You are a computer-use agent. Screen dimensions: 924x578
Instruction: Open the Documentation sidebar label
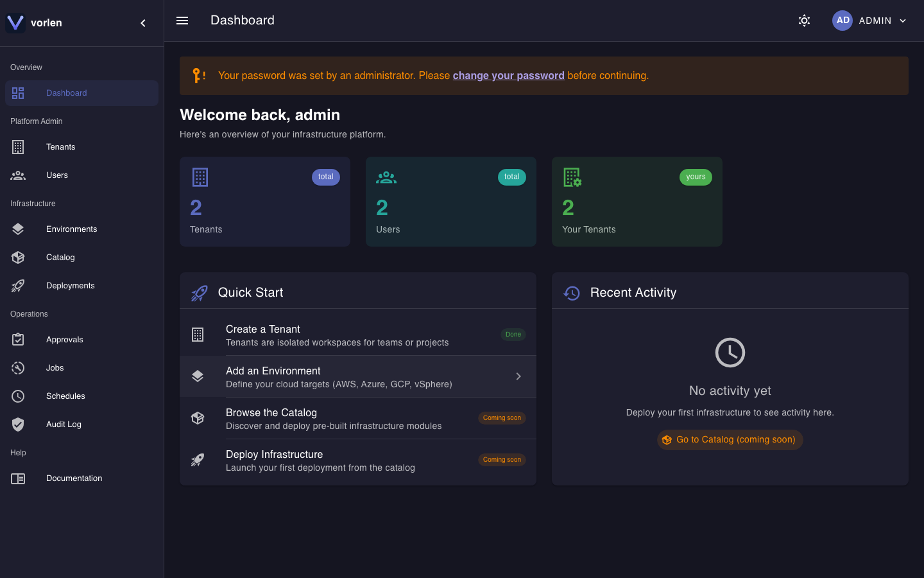click(74, 478)
